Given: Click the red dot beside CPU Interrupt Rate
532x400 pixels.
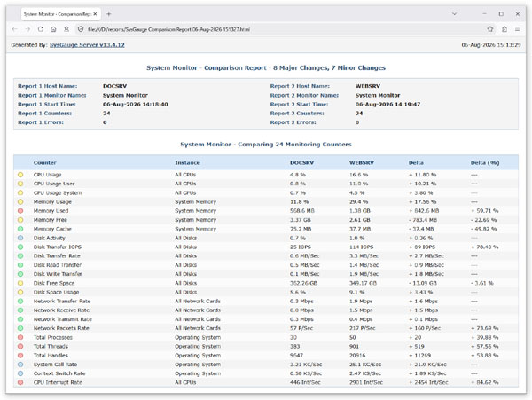Looking at the screenshot, I should coord(20,382).
